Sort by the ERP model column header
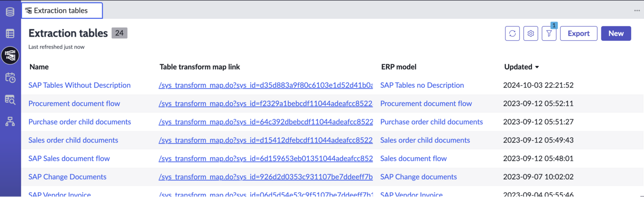Viewport: 644px width, 197px height. [x=399, y=67]
